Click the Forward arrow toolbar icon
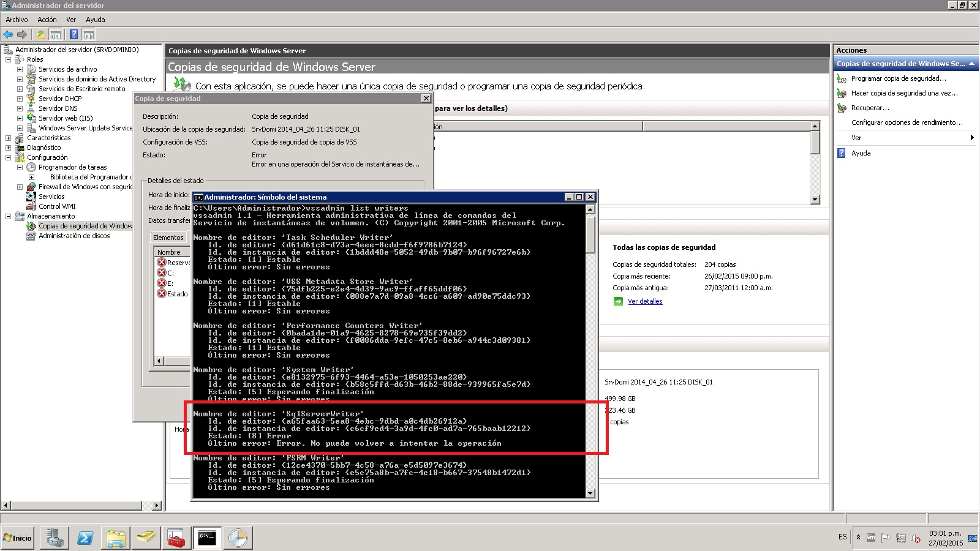 pos(22,35)
